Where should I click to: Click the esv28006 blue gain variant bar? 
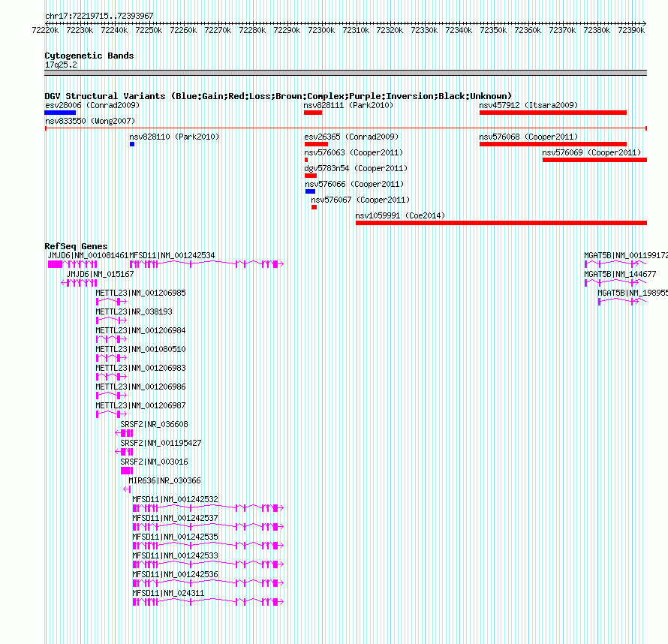pos(60,113)
